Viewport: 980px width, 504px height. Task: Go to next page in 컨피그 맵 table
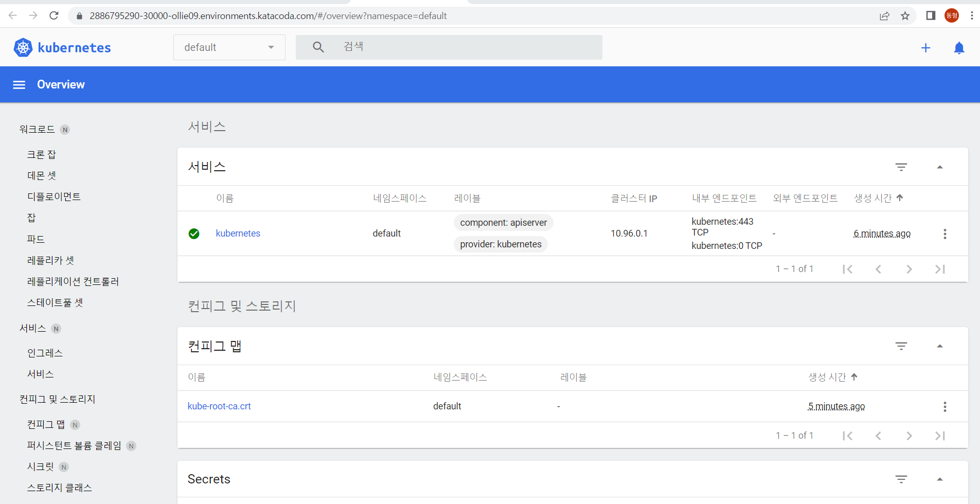pos(910,436)
